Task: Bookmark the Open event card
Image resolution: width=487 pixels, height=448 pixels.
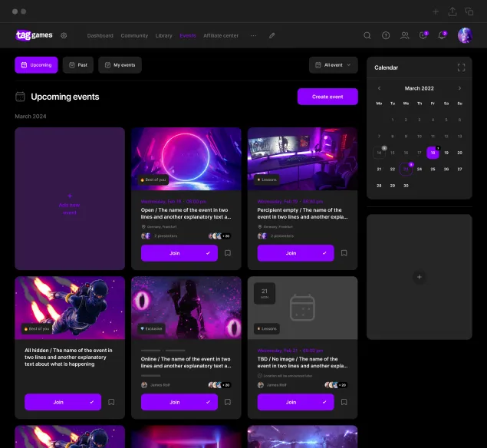Action: pos(228,252)
